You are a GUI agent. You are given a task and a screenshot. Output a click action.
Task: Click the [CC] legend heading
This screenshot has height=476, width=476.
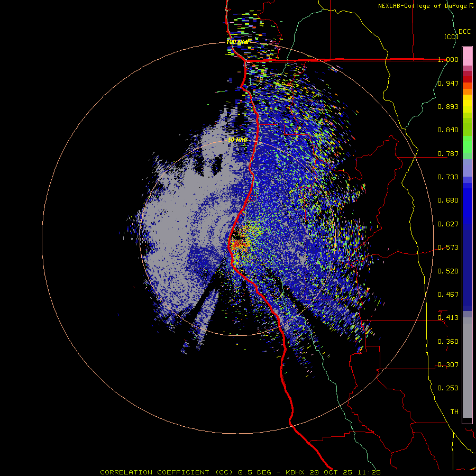tap(452, 36)
